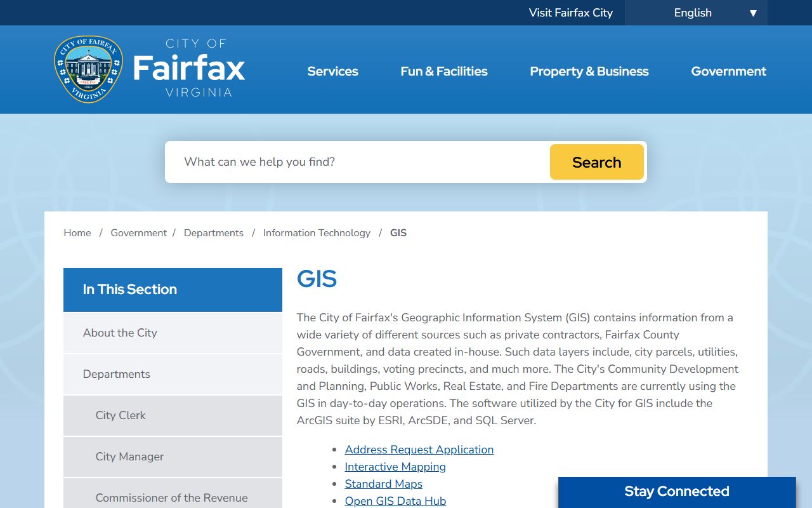The height and width of the screenshot is (508, 812).
Task: Open the Departments sidebar item
Action: (x=173, y=374)
